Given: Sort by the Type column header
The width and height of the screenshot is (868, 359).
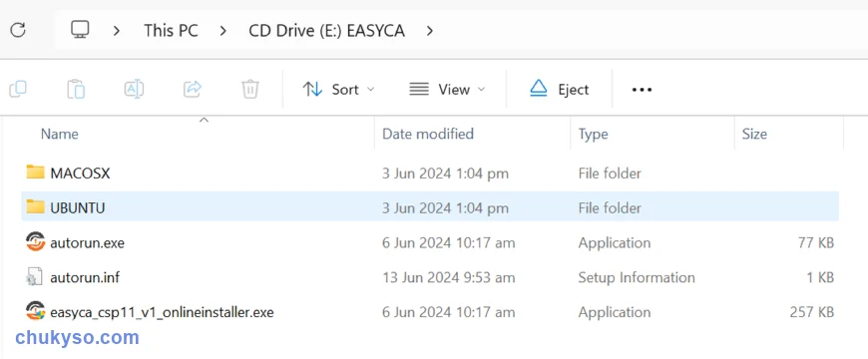Looking at the screenshot, I should pyautogui.click(x=593, y=134).
